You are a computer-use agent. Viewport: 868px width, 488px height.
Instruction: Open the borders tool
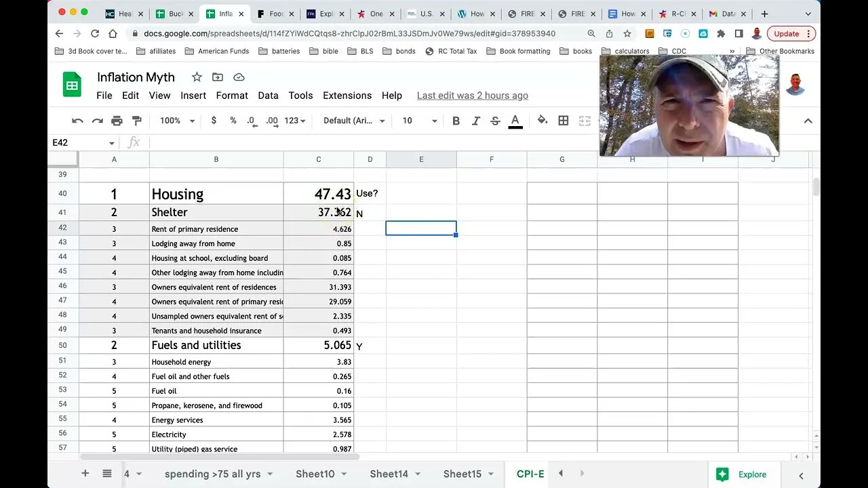tap(564, 121)
